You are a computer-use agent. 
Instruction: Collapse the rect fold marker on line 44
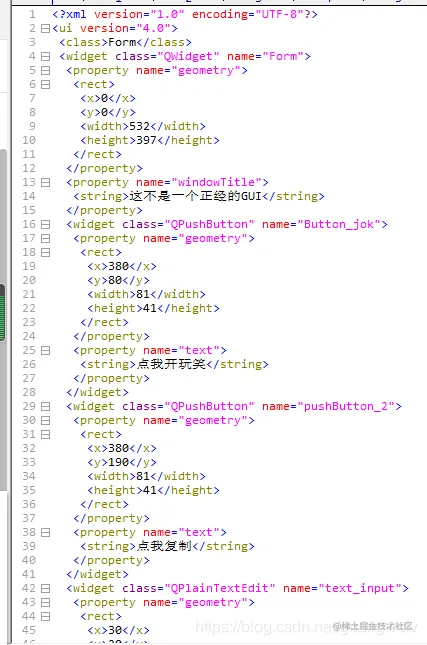pos(46,616)
